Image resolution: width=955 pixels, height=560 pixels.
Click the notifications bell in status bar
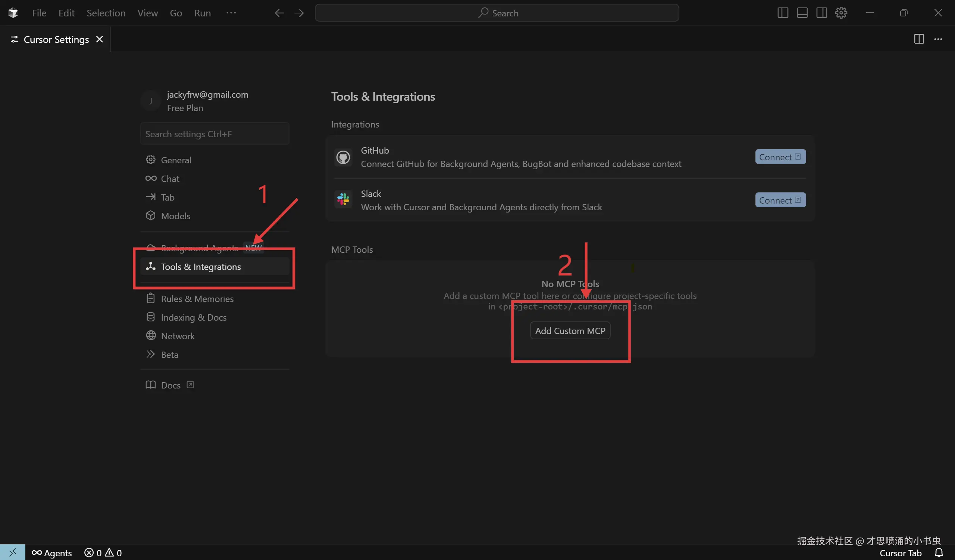[939, 553]
